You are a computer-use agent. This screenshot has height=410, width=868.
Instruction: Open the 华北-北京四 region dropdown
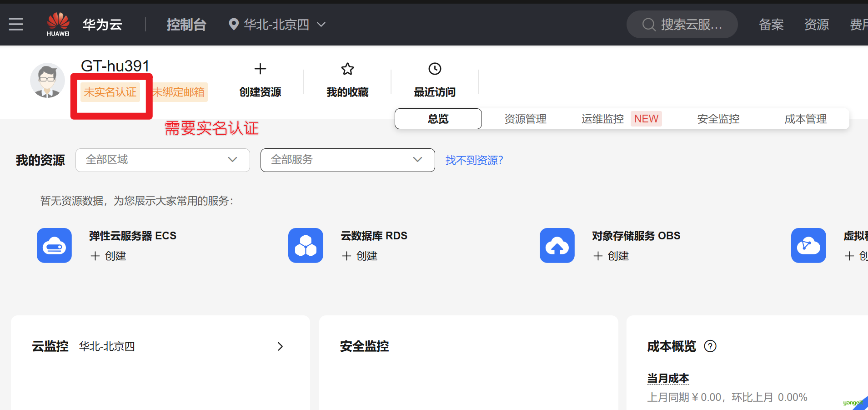pos(277,24)
